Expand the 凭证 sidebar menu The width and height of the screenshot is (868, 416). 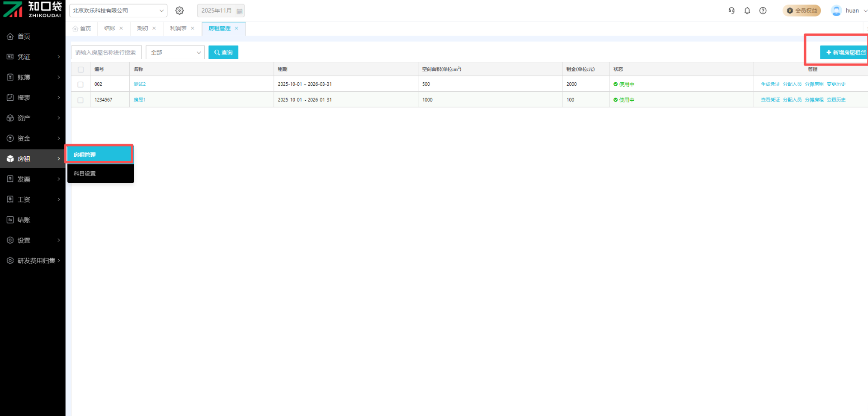[x=33, y=57]
